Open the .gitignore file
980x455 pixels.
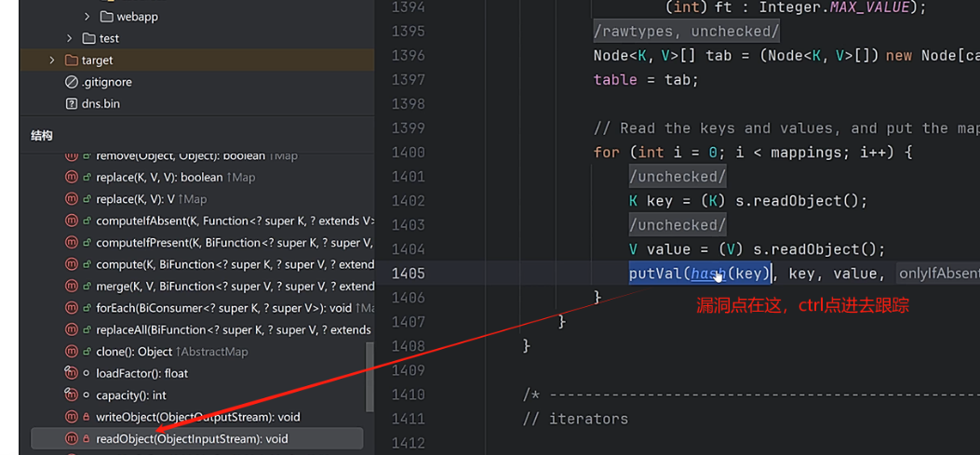(x=106, y=82)
